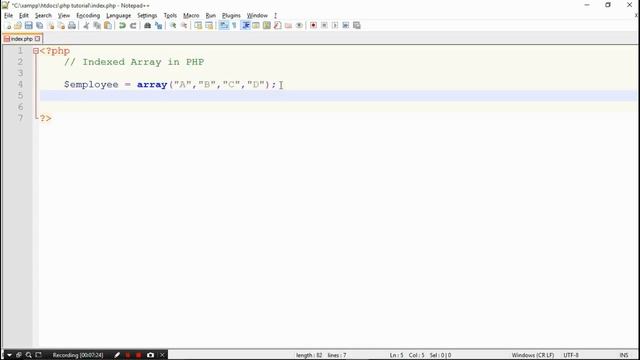This screenshot has width=640, height=360.
Task: Place cursor on empty line 5
Action: [338, 96]
